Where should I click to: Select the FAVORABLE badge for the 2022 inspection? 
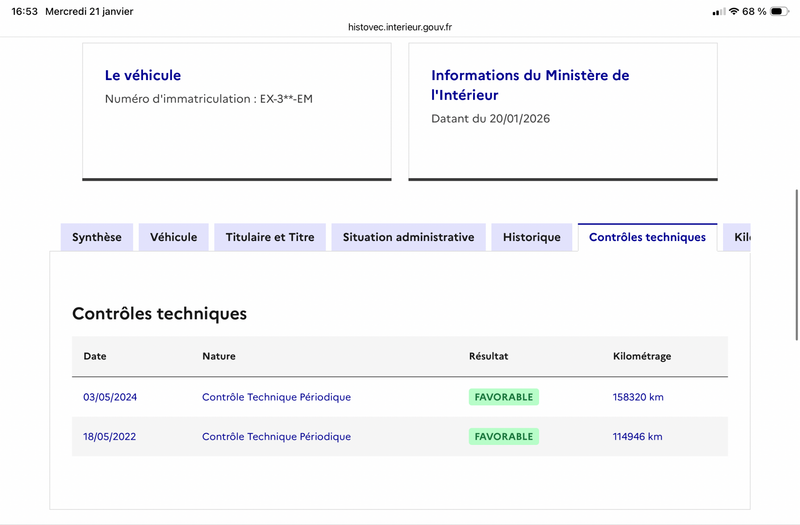[x=503, y=437]
